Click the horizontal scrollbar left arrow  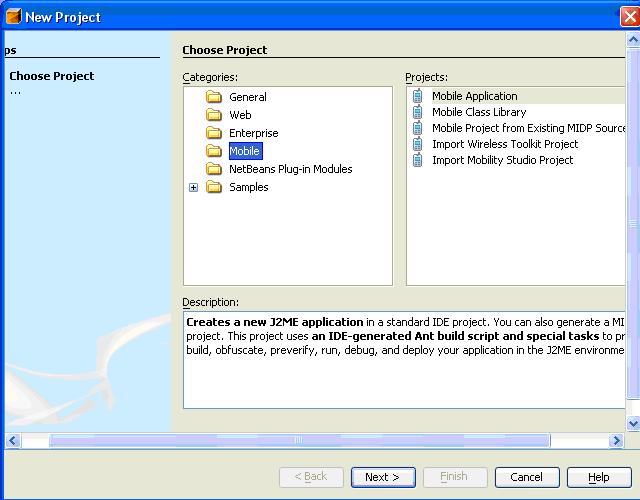point(13,440)
